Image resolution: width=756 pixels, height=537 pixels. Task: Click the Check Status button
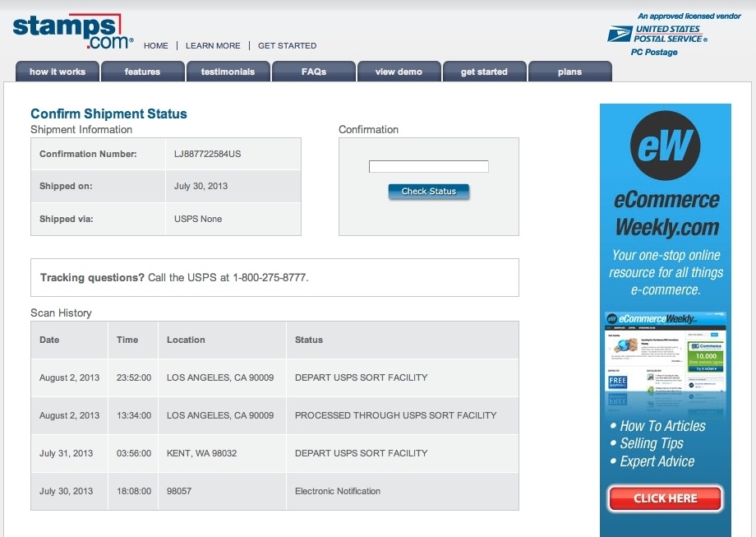(x=429, y=192)
